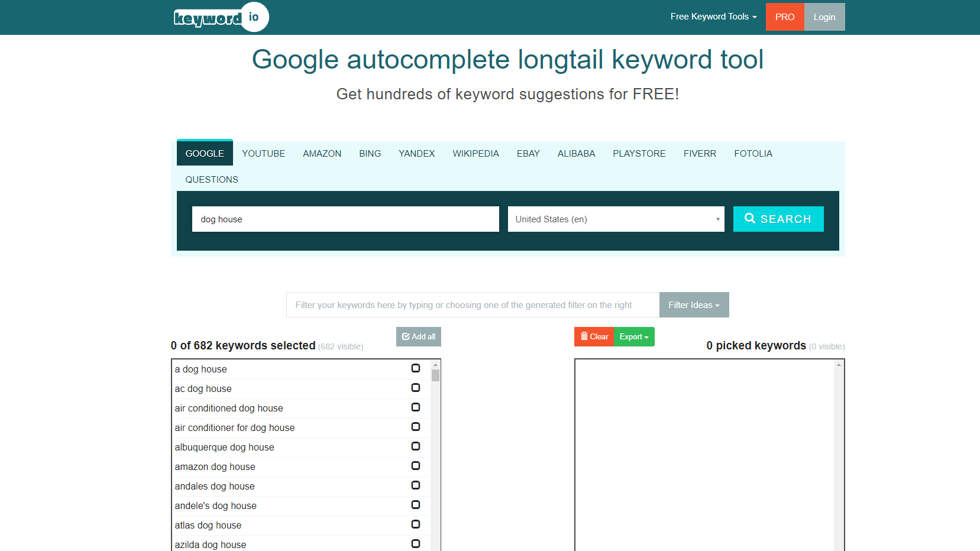
Task: Open the United States (en) country dropdown
Action: click(616, 219)
